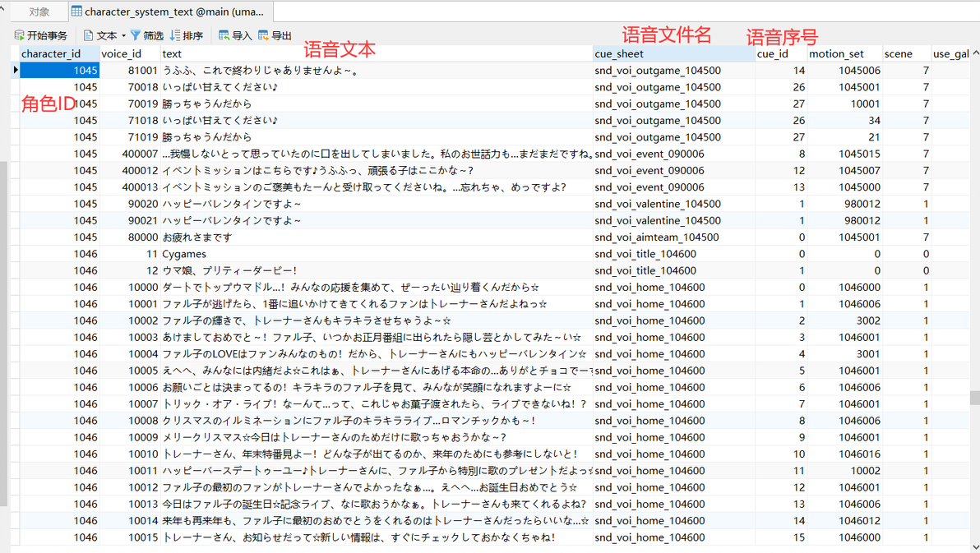Screen dimensions: 980x553
Task: Select motion_set cell 1045007
Action: click(844, 171)
